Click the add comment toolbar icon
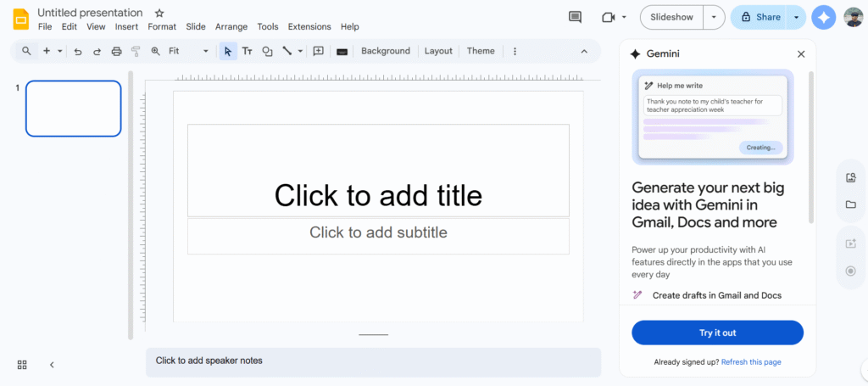The height and width of the screenshot is (386, 868). 319,51
